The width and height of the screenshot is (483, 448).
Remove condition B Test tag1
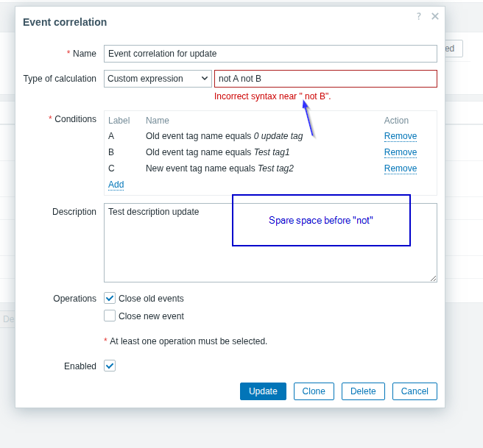click(400, 152)
